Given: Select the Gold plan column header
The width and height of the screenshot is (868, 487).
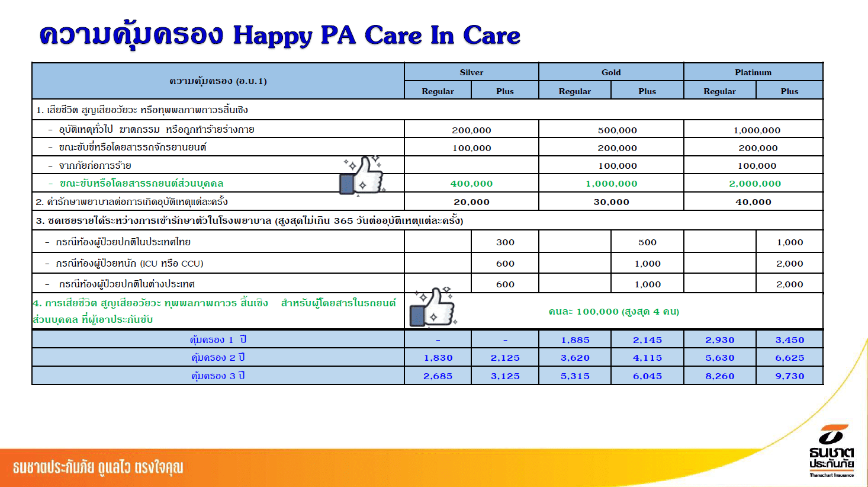Looking at the screenshot, I should click(x=611, y=72).
